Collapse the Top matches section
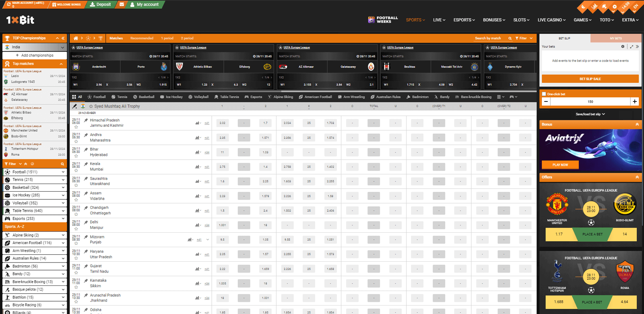Viewport: 644px width, 314px height. pyautogui.click(x=61, y=64)
